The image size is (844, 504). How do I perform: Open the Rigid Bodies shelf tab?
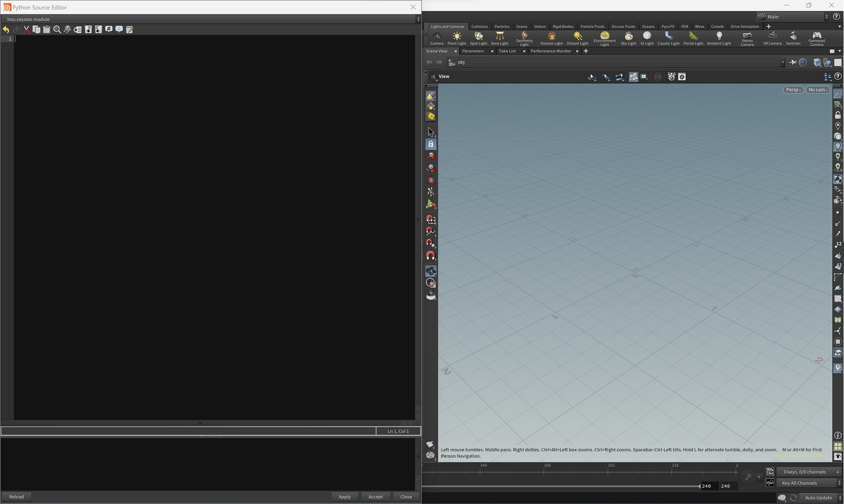563,26
